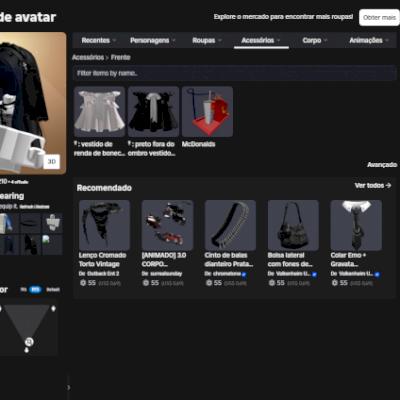Viewport: 400px width, 400px height.
Task: Click the Default option beside R15
Action: point(53,290)
